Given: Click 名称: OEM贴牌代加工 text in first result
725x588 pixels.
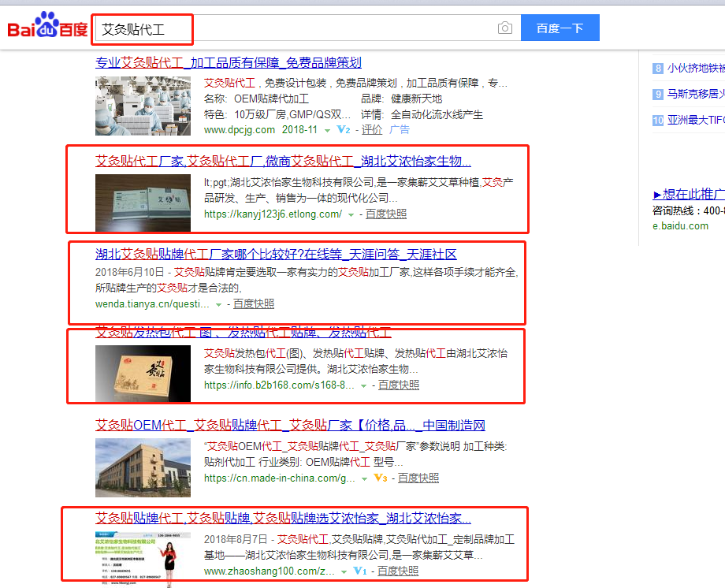Looking at the screenshot, I should click(x=256, y=99).
